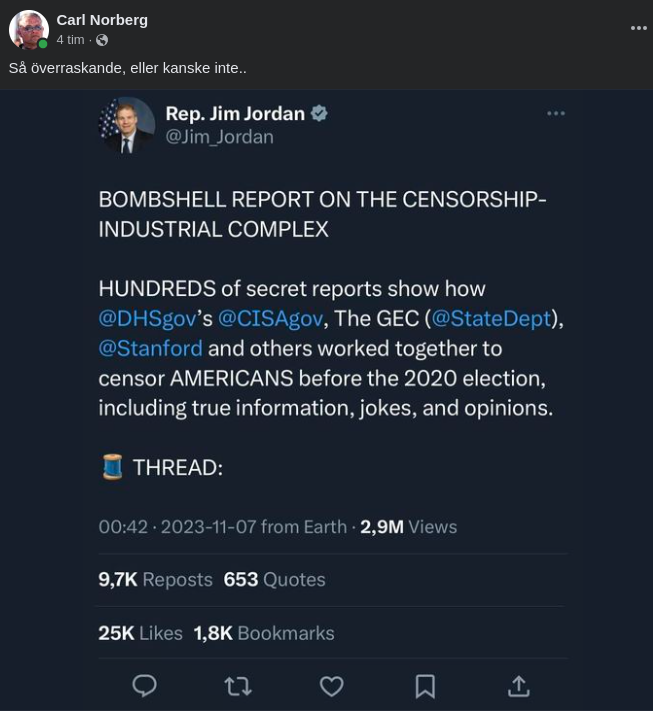This screenshot has height=711, width=653.
Task: Click the @DHSgov mention
Action: [147, 319]
